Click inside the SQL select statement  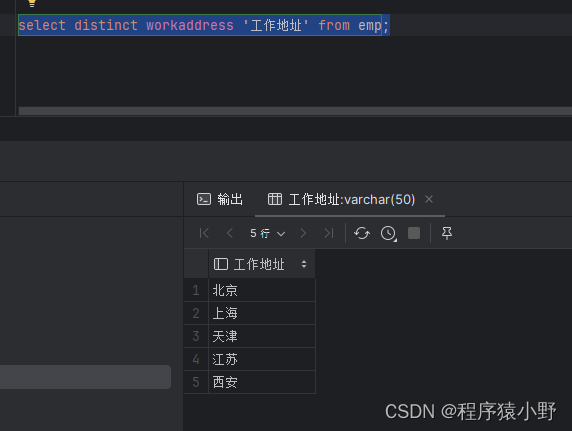204,25
